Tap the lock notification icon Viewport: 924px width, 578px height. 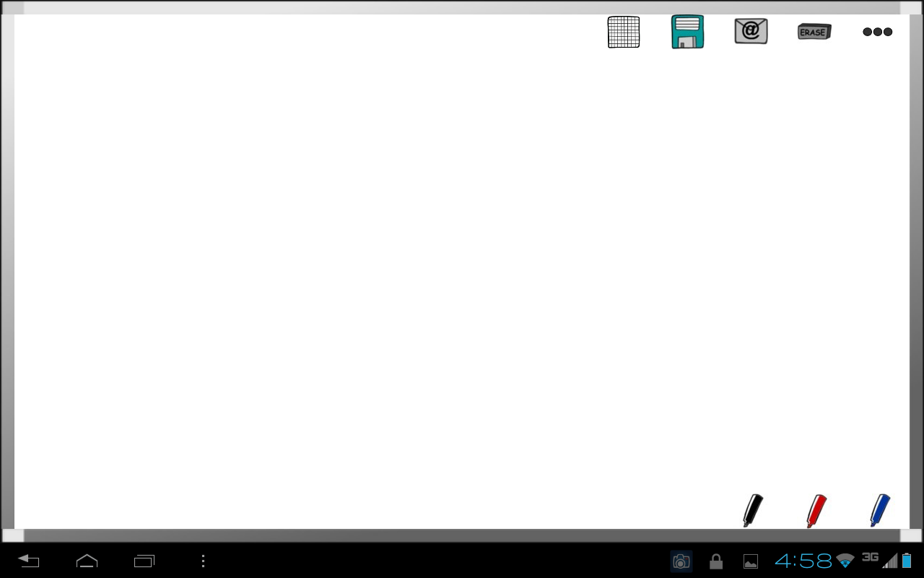tap(716, 561)
